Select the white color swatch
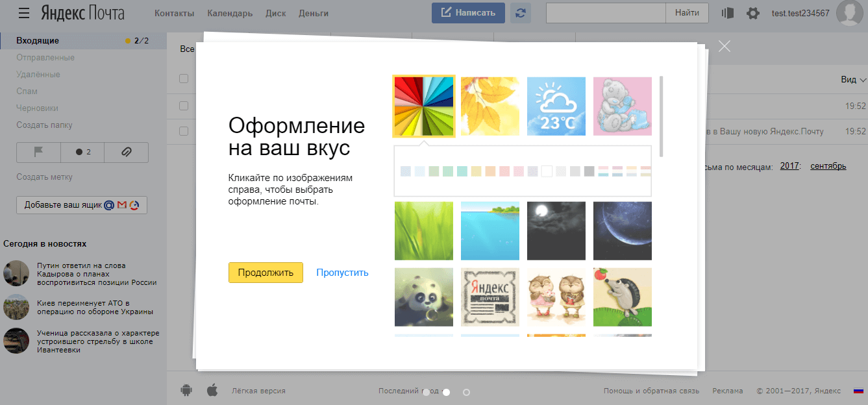 547,171
